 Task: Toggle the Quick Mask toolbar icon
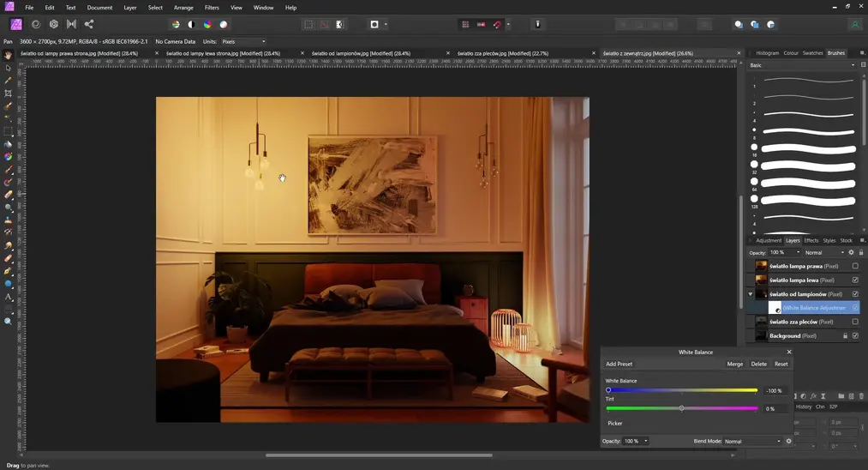[374, 24]
